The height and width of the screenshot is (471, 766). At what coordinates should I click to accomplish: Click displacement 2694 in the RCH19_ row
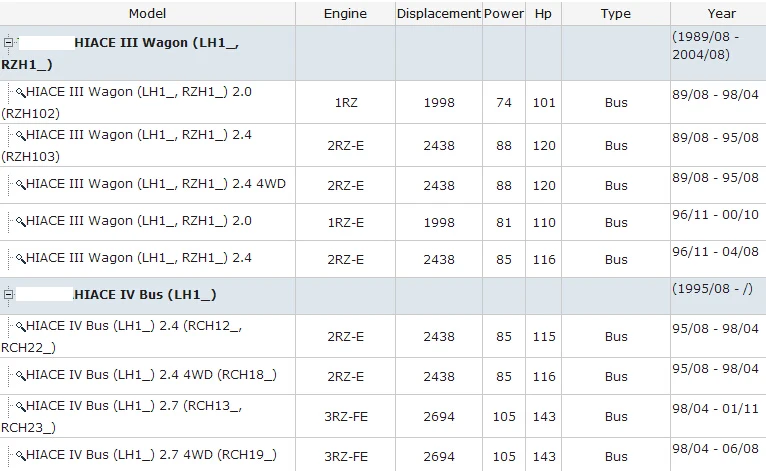click(439, 456)
